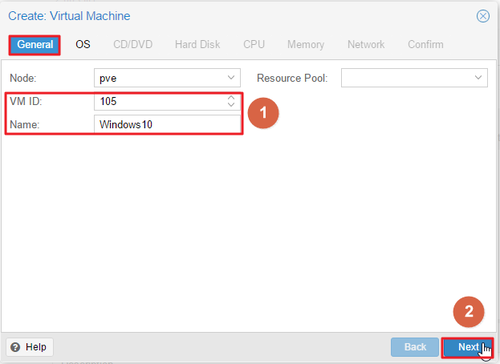500x364 pixels.
Task: Go to the Hard Disk tab
Action: pyautogui.click(x=197, y=45)
